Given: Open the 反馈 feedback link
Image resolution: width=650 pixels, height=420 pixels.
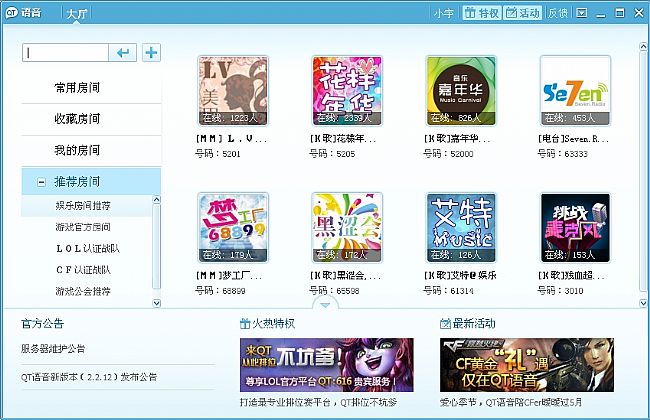Looking at the screenshot, I should pos(557,13).
